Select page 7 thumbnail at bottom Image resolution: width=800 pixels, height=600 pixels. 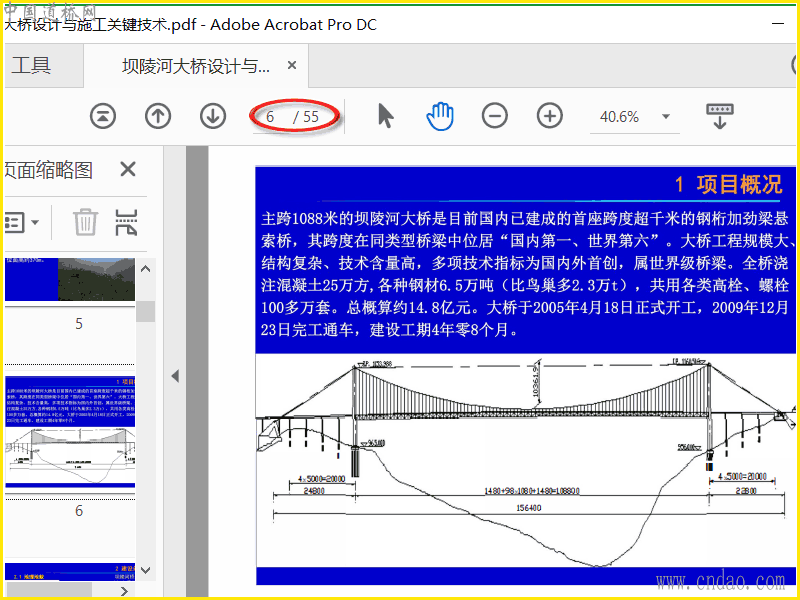point(70,572)
